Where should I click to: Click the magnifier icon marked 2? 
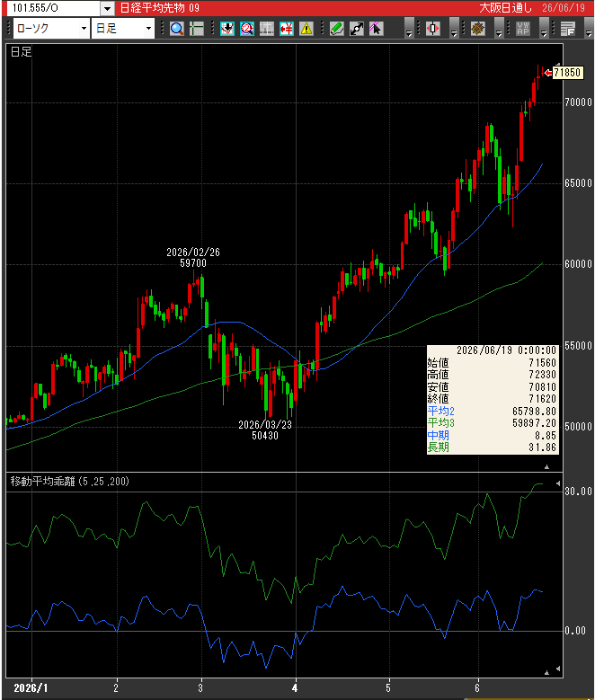[247, 29]
